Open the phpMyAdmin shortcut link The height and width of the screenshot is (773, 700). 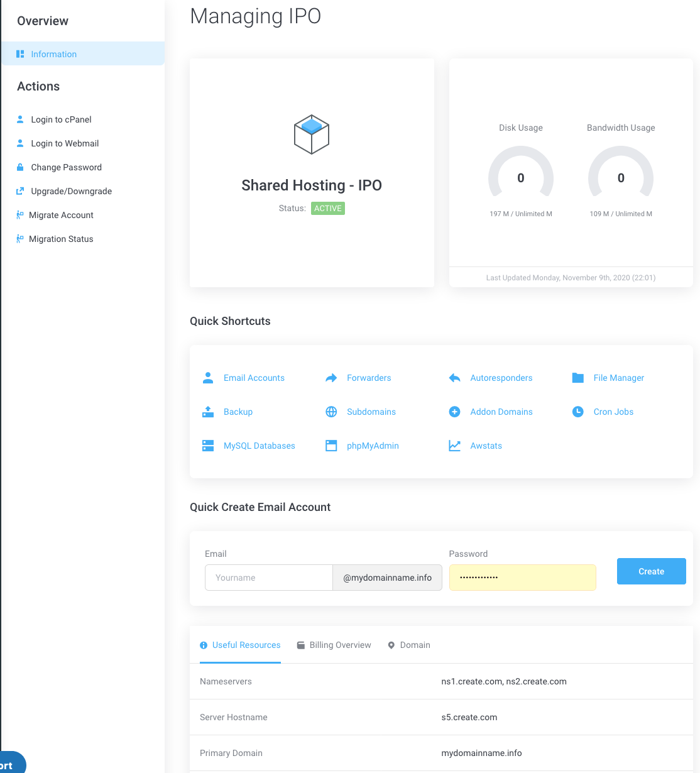pyautogui.click(x=372, y=446)
